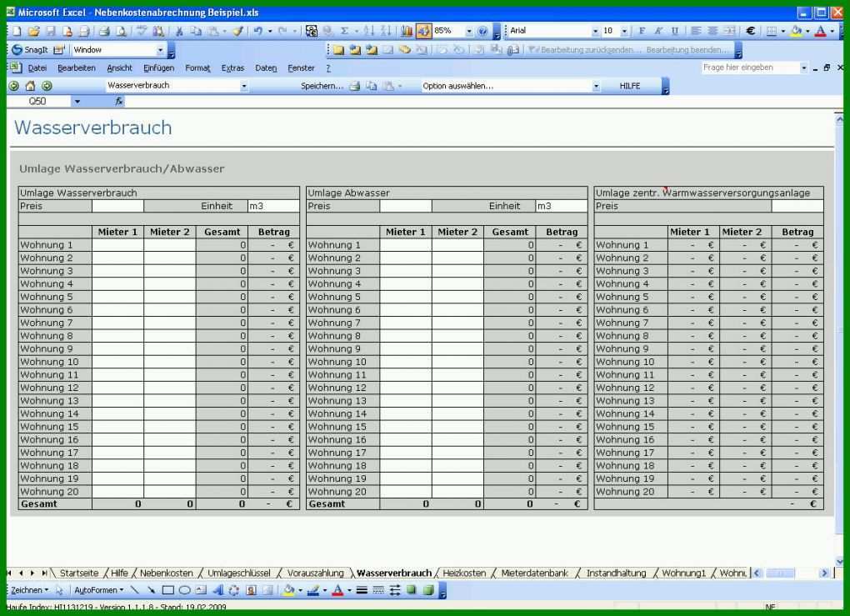This screenshot has height=616, width=850.
Task: Open the chart wizard icon
Action: pos(407,31)
